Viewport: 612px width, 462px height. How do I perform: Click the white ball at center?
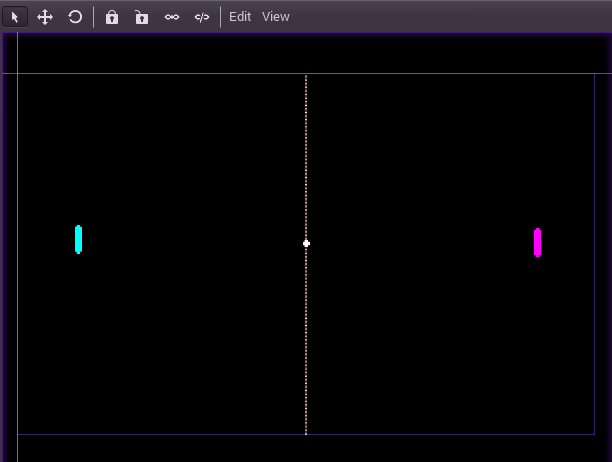[306, 243]
